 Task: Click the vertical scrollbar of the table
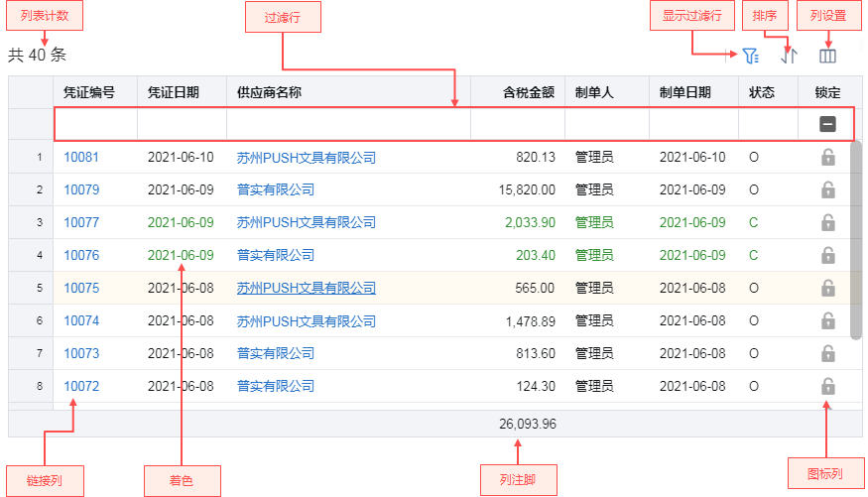tap(856, 238)
